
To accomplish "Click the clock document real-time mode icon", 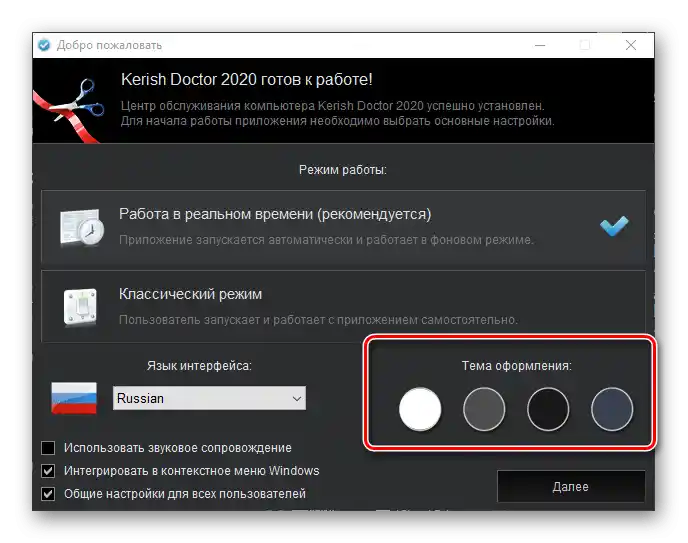I will (x=82, y=228).
